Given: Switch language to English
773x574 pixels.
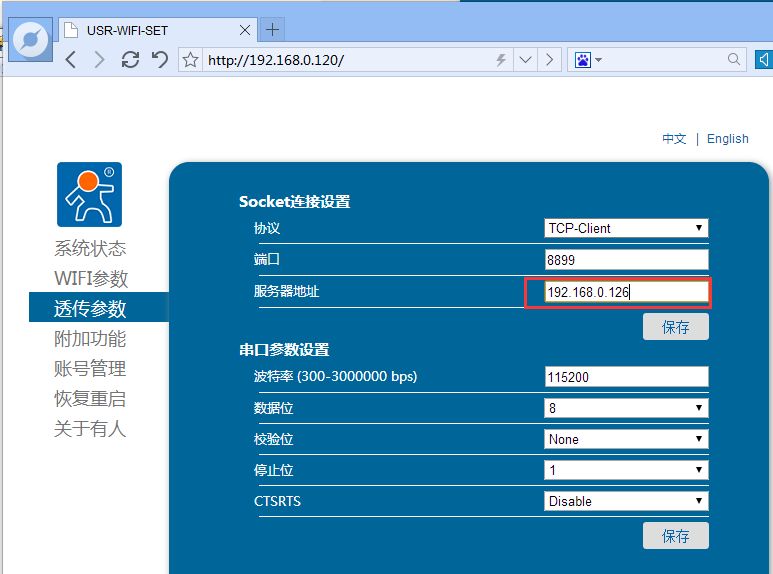Looking at the screenshot, I should point(727,139).
